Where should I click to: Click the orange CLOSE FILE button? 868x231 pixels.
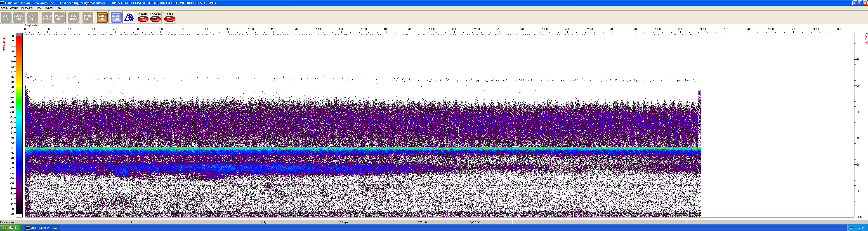(102, 17)
